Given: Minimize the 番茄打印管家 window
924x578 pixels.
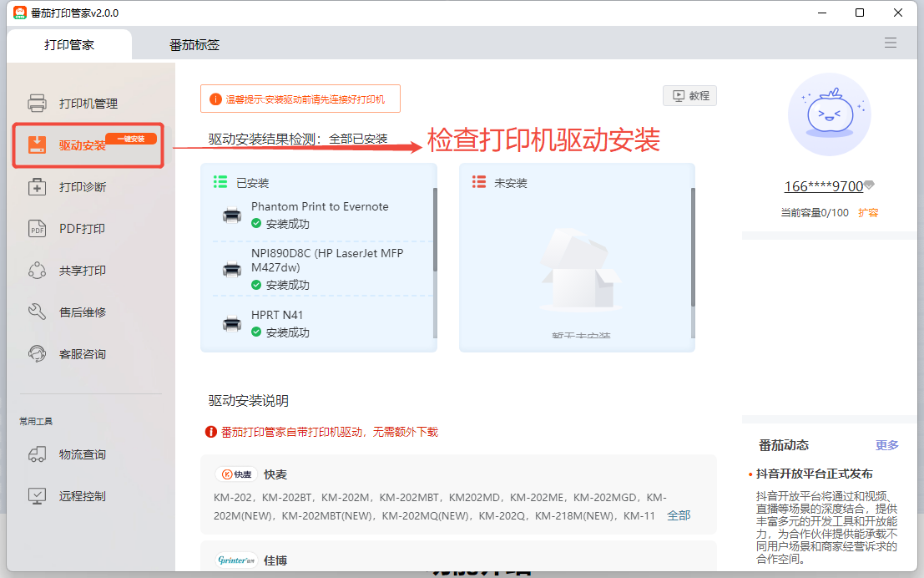Looking at the screenshot, I should pos(822,13).
